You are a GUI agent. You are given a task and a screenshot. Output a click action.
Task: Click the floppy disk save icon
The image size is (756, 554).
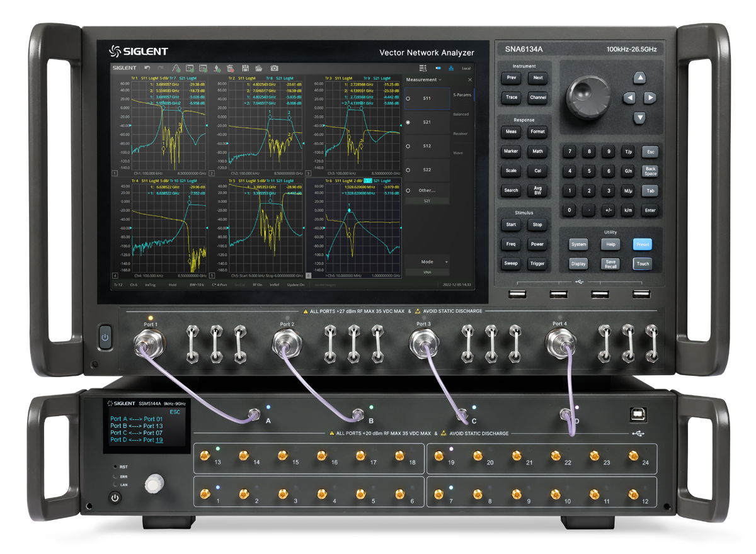[245, 68]
